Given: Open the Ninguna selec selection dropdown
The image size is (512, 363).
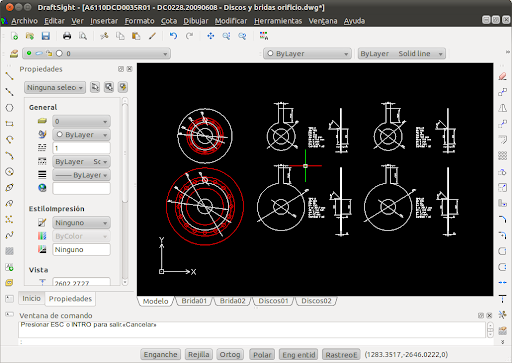Looking at the screenshot, I should 55,87.
